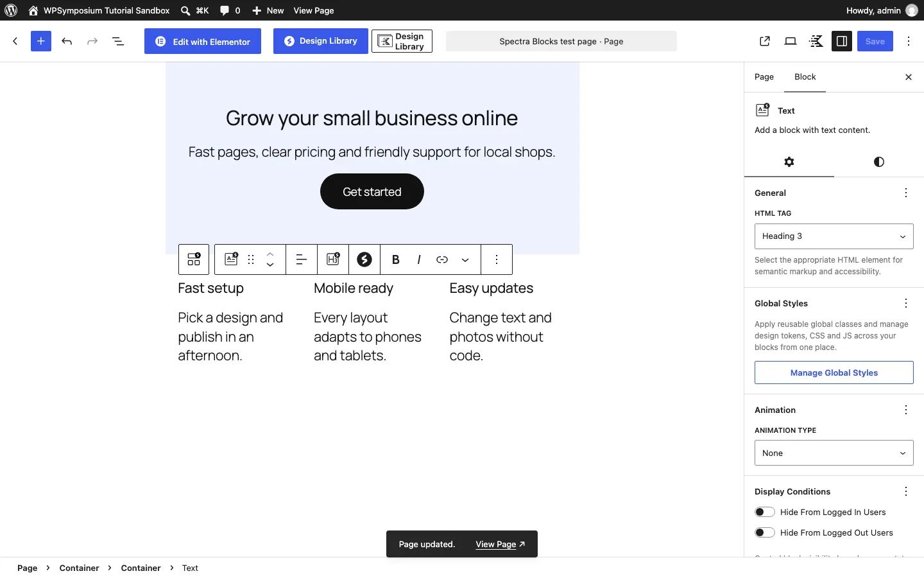The width and height of the screenshot is (924, 578).
Task: Open View Page link in the notification
Action: tap(501, 544)
